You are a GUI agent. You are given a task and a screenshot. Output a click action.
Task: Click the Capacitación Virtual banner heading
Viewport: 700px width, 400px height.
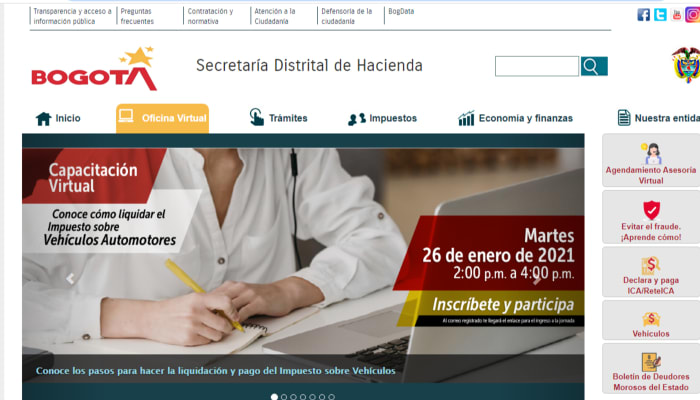(93, 178)
